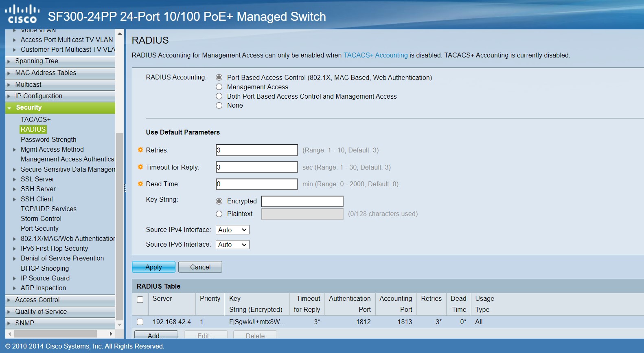
Task: Check the 192.168.42.4 server row checkbox
Action: [x=140, y=322]
